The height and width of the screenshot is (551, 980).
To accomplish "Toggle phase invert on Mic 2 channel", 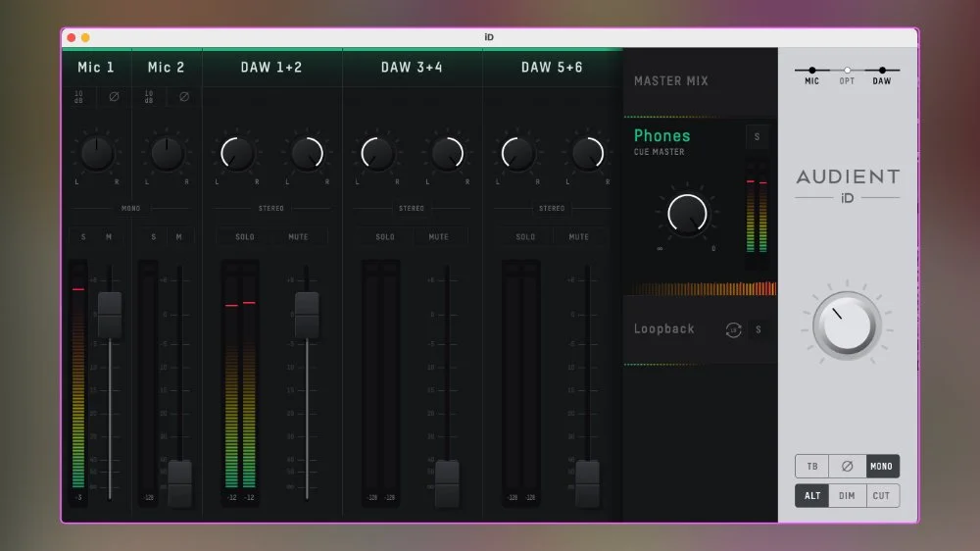I will click(x=183, y=97).
